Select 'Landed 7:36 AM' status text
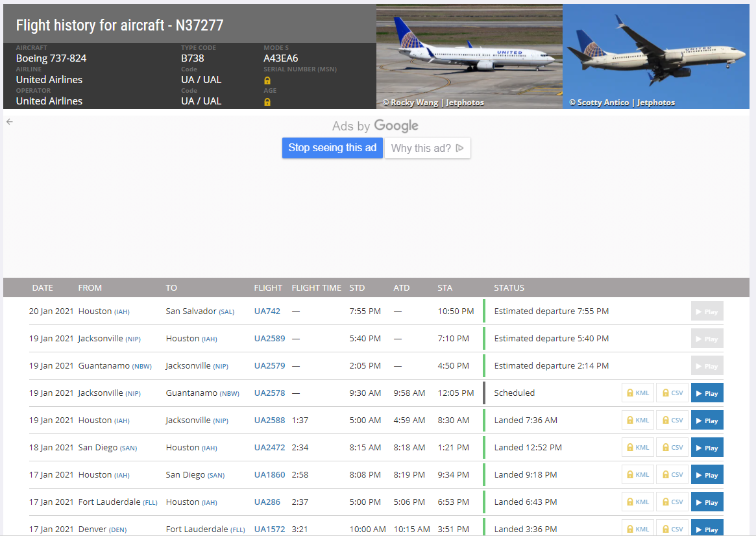Screen dimensions: 756x536 (526, 420)
